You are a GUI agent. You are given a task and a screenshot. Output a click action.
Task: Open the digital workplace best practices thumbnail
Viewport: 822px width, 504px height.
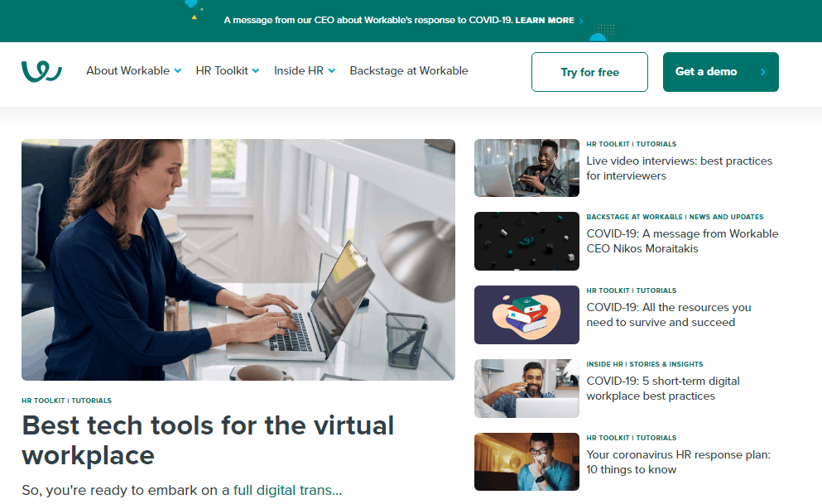526,388
